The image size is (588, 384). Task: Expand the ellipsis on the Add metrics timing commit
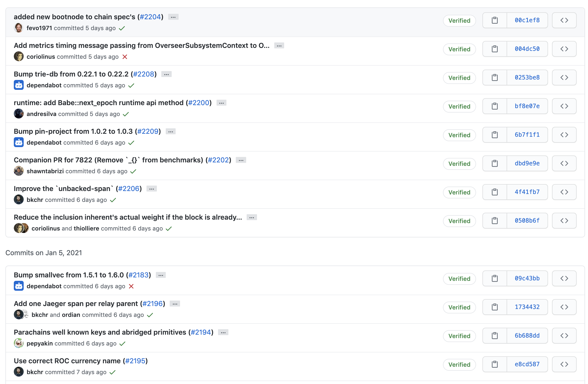[x=279, y=46]
